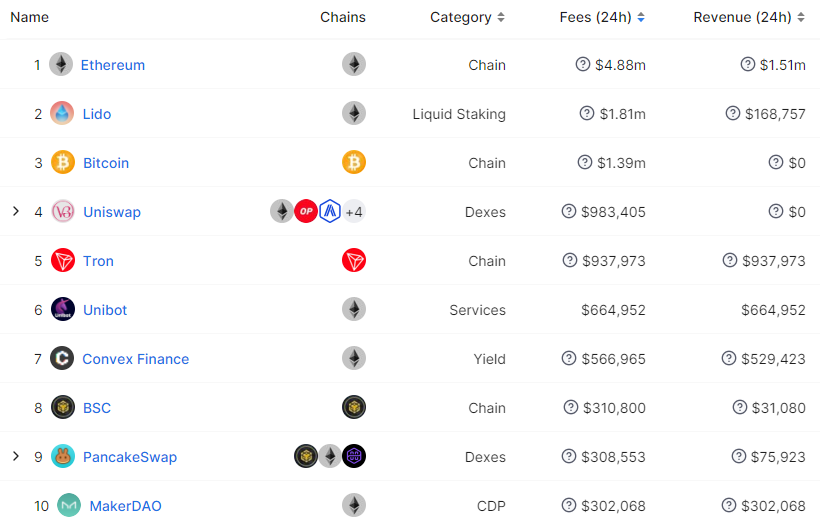820x524 pixels.
Task: Click the Convex Finance logo icon
Action: click(x=62, y=359)
